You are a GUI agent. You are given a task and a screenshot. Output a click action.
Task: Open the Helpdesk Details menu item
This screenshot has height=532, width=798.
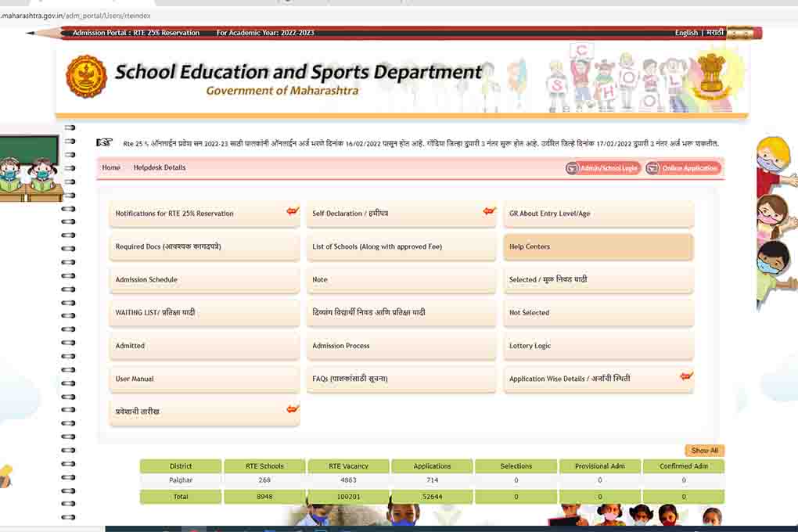160,167
